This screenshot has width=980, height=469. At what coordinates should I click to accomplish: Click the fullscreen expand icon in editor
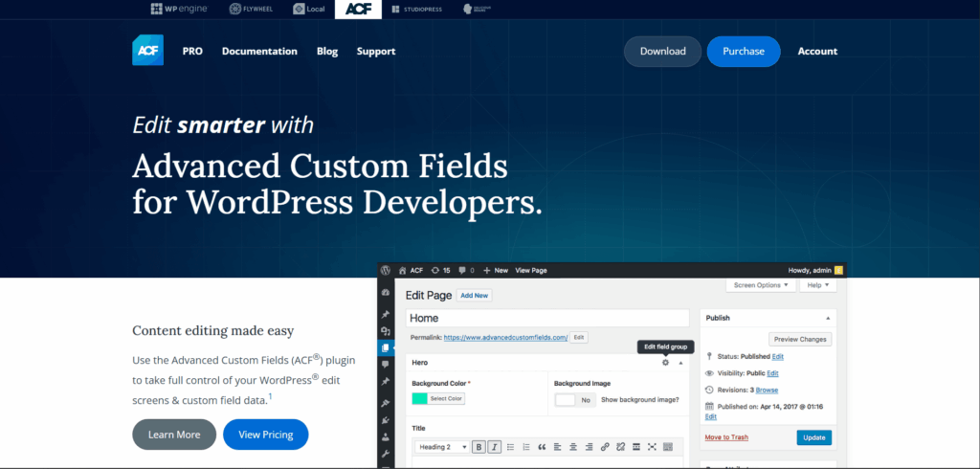pyautogui.click(x=652, y=447)
